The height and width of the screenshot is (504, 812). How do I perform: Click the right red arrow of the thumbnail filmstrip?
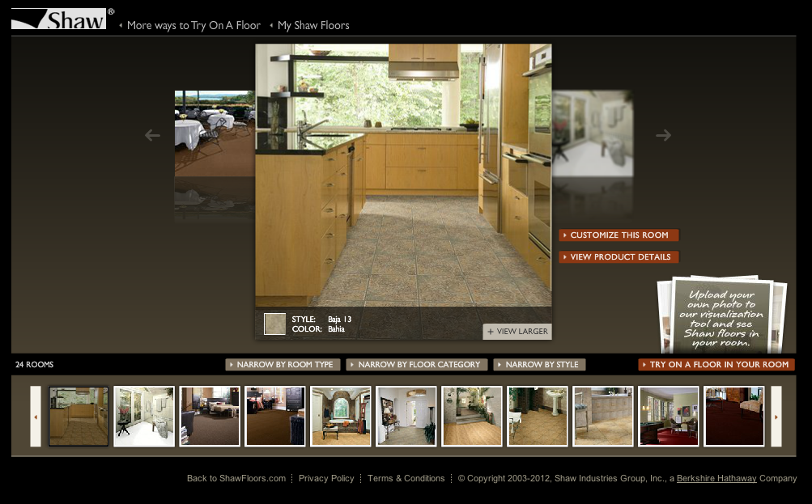tap(778, 416)
